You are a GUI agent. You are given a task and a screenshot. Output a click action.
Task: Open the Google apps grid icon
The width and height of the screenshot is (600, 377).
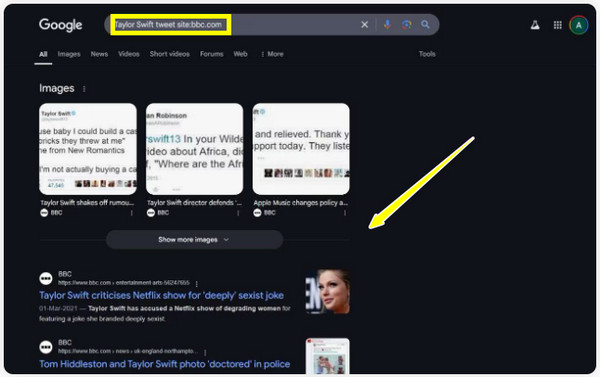558,25
